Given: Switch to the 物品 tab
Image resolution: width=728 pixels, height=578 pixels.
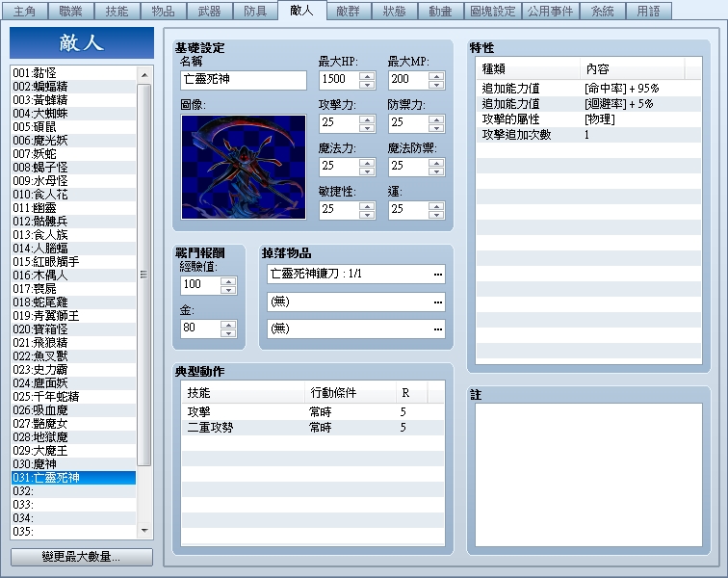Looking at the screenshot, I should pos(163,11).
